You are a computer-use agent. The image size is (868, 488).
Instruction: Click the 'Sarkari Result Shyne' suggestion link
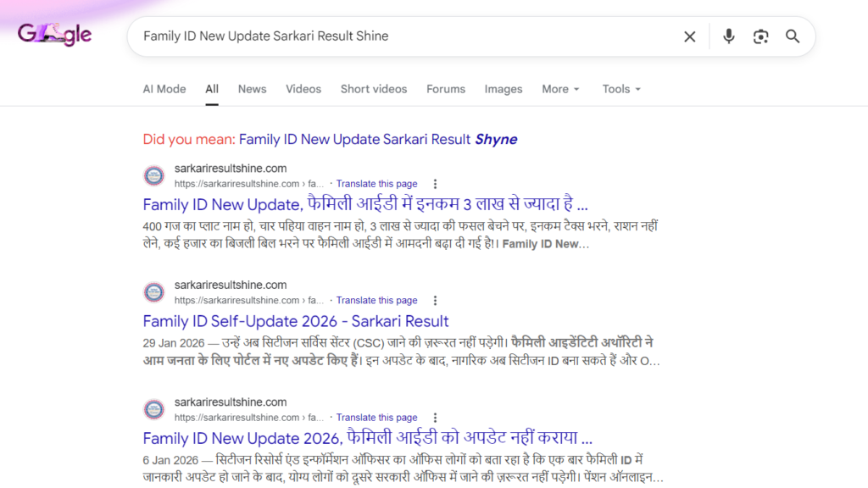pyautogui.click(x=378, y=139)
